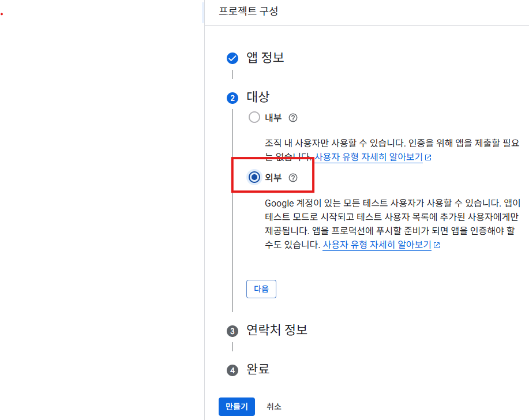This screenshot has height=420, width=529.
Task: Click step 3 number icon for 연락처 정보
Action: pyautogui.click(x=232, y=331)
